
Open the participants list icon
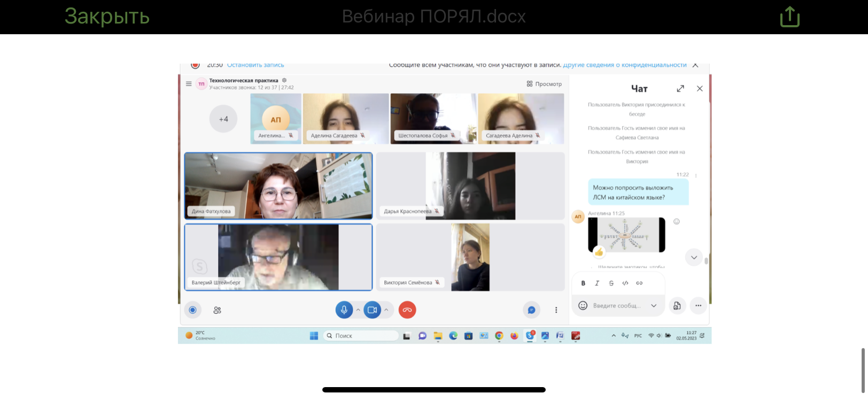click(217, 310)
